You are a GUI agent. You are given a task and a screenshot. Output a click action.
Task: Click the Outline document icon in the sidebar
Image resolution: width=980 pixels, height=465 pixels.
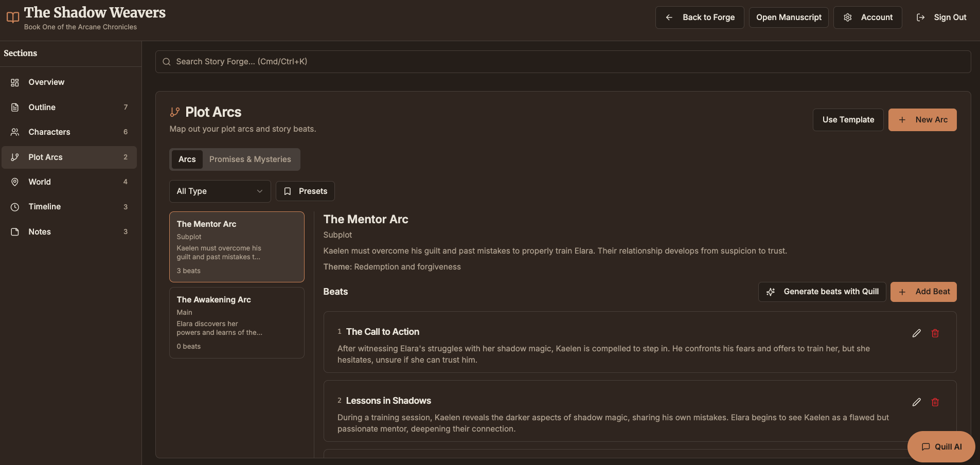tap(15, 108)
